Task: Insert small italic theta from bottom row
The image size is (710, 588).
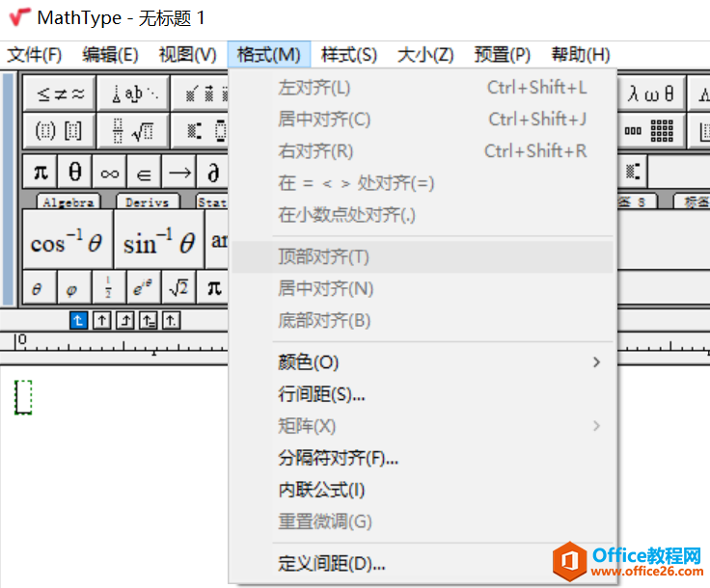Action: 41,287
